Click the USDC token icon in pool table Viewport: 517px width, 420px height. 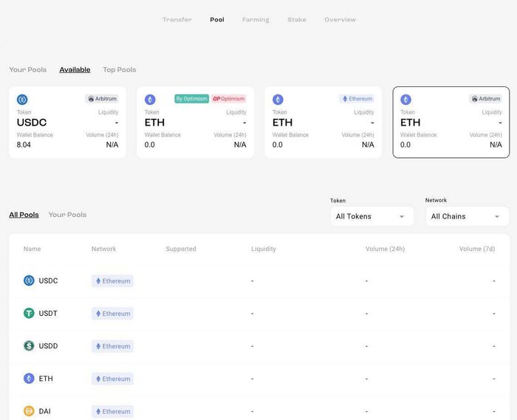point(29,280)
